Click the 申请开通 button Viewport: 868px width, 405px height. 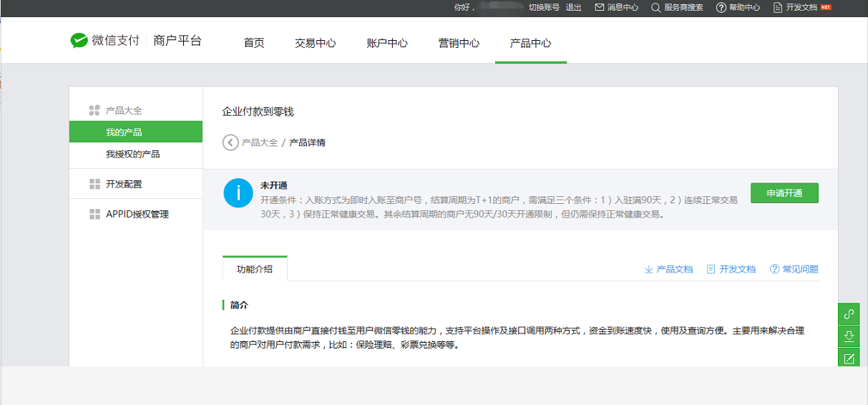coord(784,193)
